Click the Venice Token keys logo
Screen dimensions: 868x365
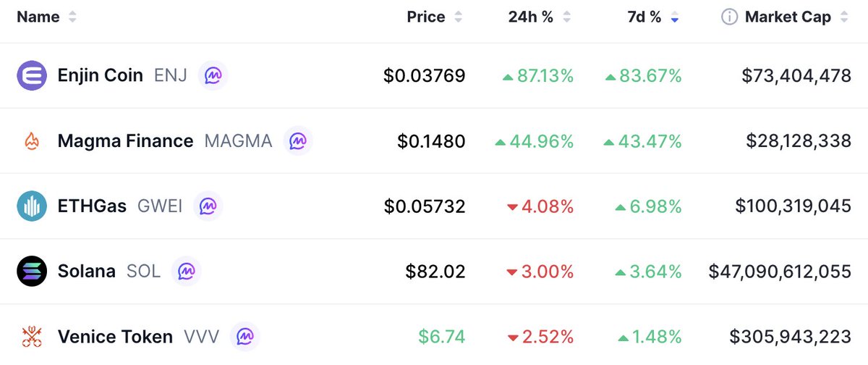(x=31, y=337)
